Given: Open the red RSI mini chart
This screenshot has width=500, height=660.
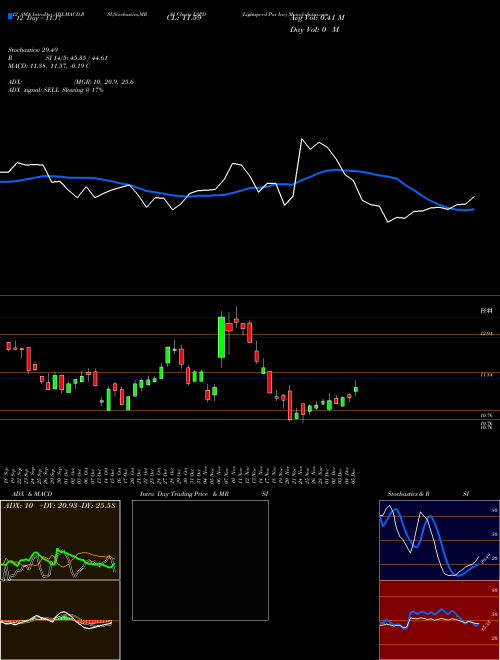Looking at the screenshot, I should (439, 620).
